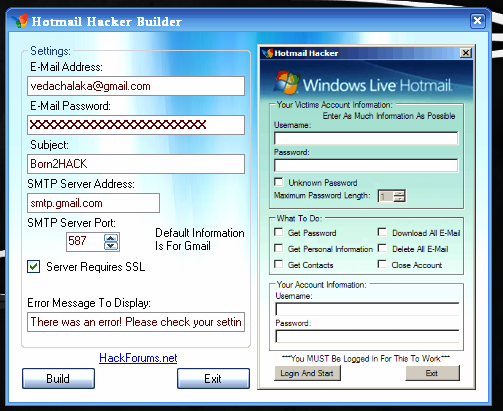This screenshot has width=503, height=411.
Task: Click the small Hotmail Hacker window title icon
Action: click(x=267, y=53)
